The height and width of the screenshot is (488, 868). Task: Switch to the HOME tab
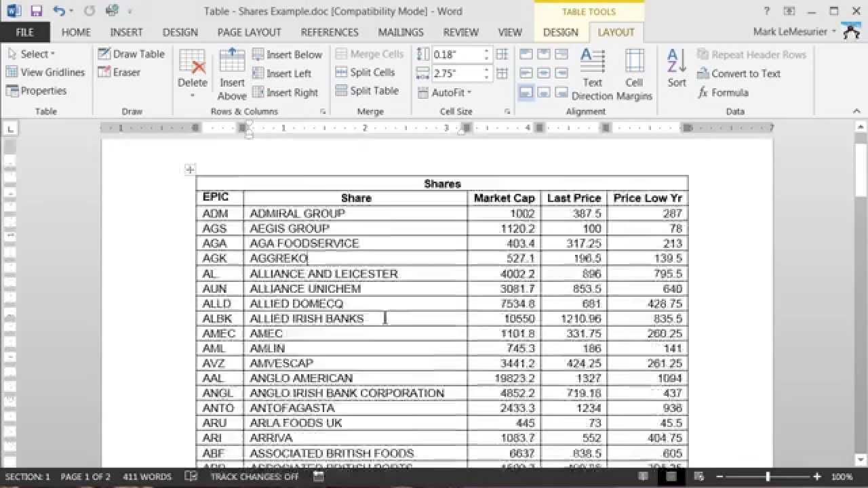76,32
